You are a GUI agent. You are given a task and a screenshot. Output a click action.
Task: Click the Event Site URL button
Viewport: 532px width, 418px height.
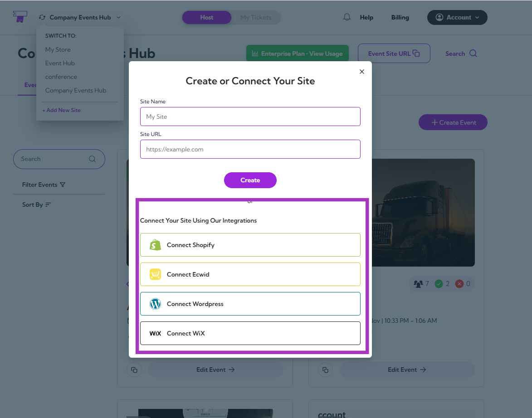point(394,53)
